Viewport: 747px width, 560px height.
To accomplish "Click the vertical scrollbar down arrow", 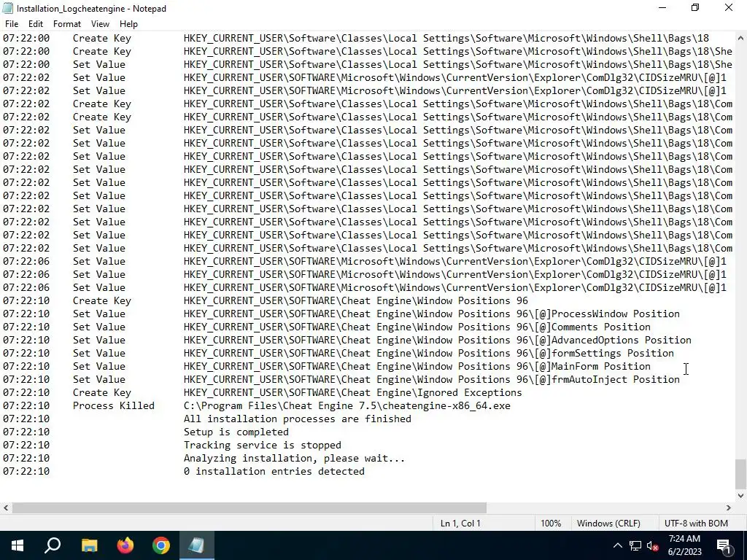I will coord(740,496).
